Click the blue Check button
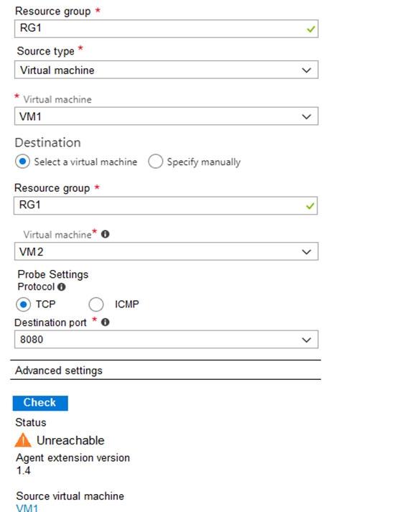 point(40,403)
